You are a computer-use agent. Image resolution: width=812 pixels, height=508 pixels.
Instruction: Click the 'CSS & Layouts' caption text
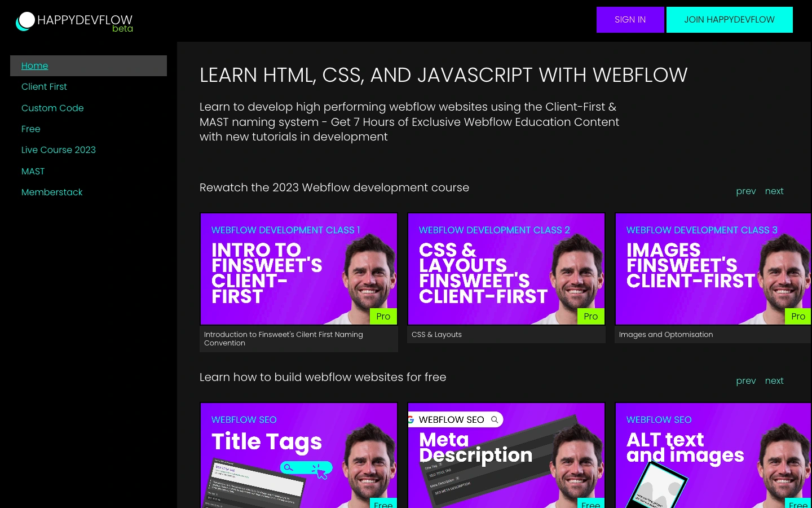tap(436, 335)
